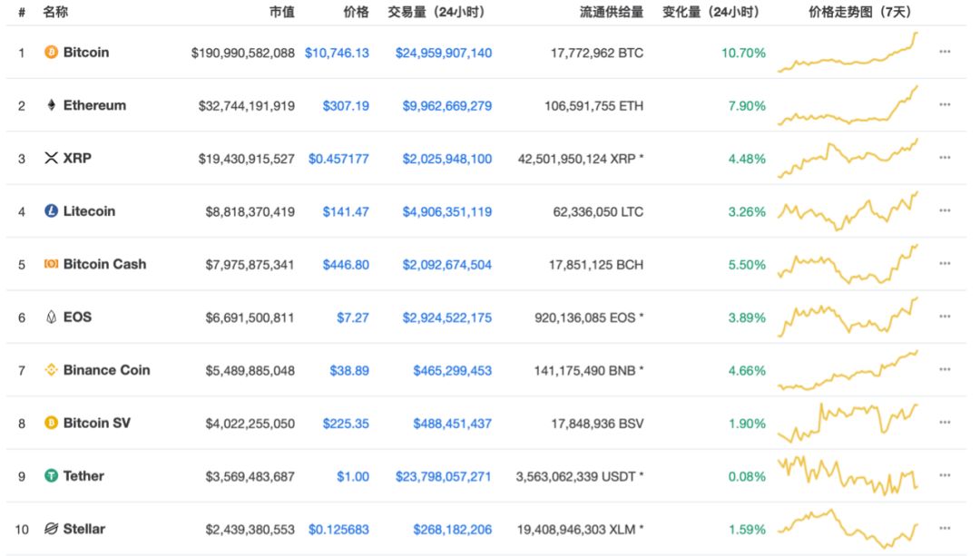Screen dimensions: 980x556
Task: Open Tether 7-day price sparkline
Action: pyautogui.click(x=848, y=476)
